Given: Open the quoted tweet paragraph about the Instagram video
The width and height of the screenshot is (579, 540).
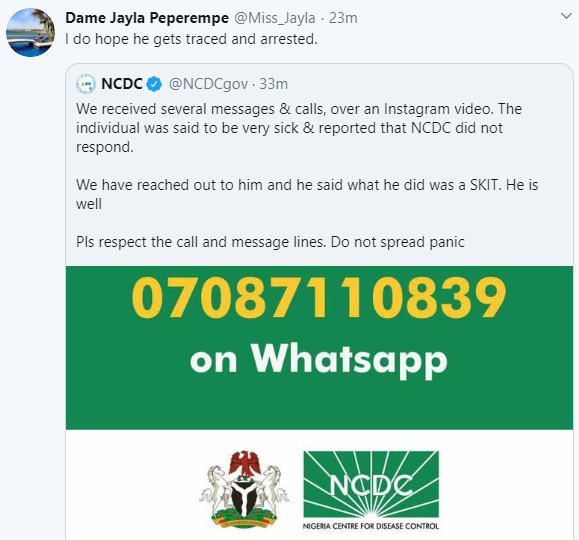Looking at the screenshot, I should (x=299, y=128).
